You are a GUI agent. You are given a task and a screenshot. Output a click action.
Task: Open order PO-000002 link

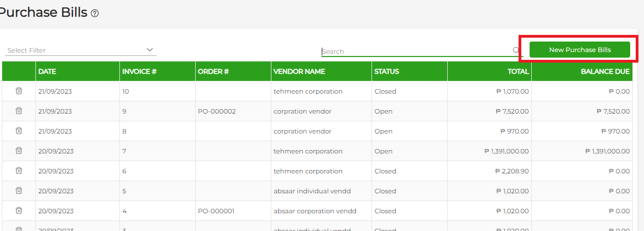pyautogui.click(x=217, y=111)
